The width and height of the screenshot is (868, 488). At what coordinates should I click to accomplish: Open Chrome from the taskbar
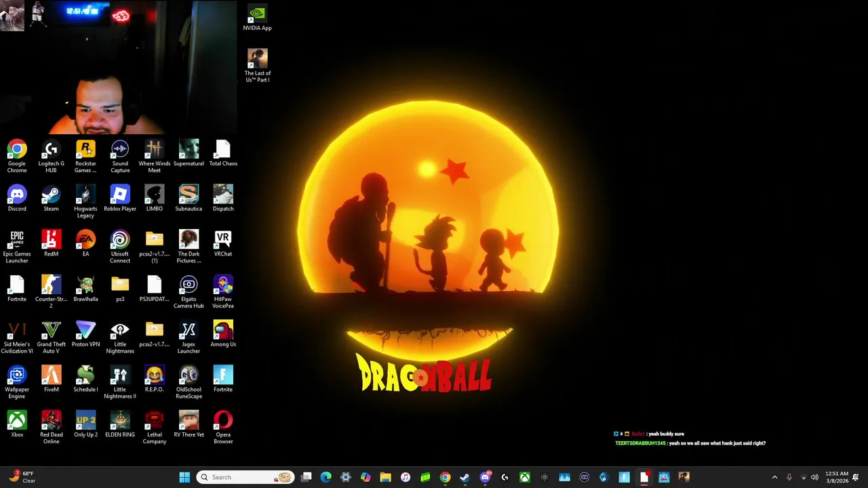coord(445,477)
